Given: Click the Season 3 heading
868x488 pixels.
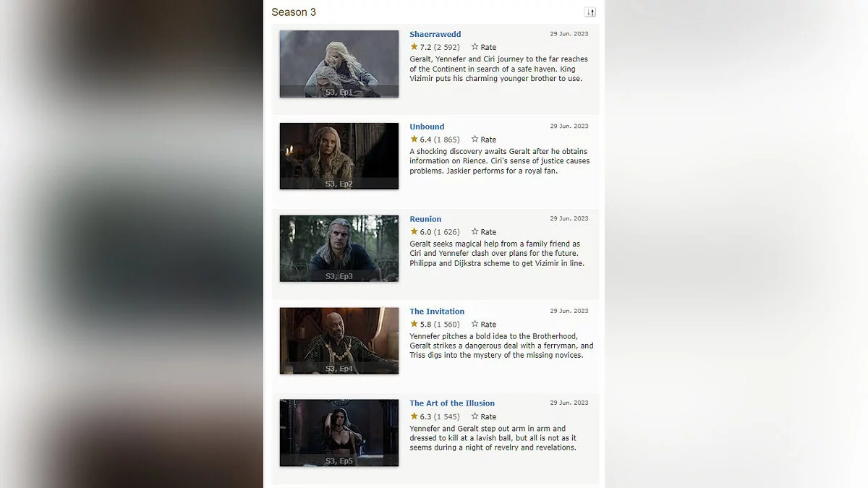Looking at the screenshot, I should click(x=294, y=12).
